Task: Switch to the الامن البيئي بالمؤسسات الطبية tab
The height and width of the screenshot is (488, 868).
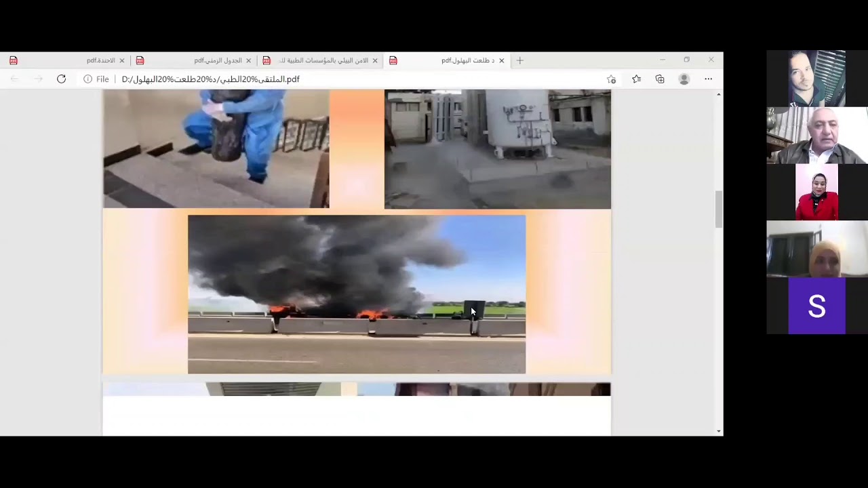Action: coord(319,60)
